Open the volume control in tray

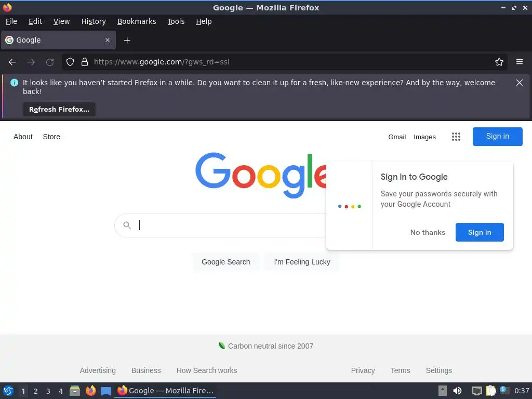pos(457,391)
